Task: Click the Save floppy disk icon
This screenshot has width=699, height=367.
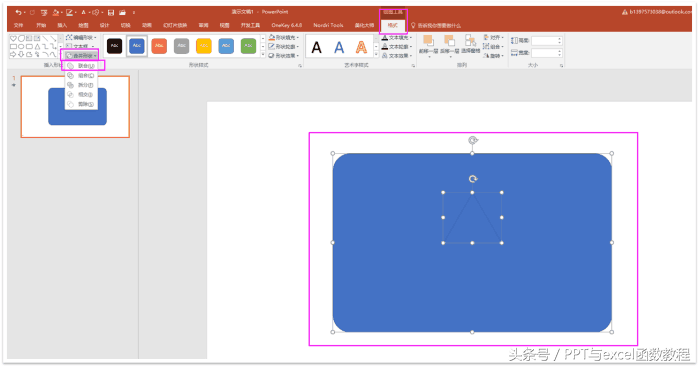Action: coord(111,12)
